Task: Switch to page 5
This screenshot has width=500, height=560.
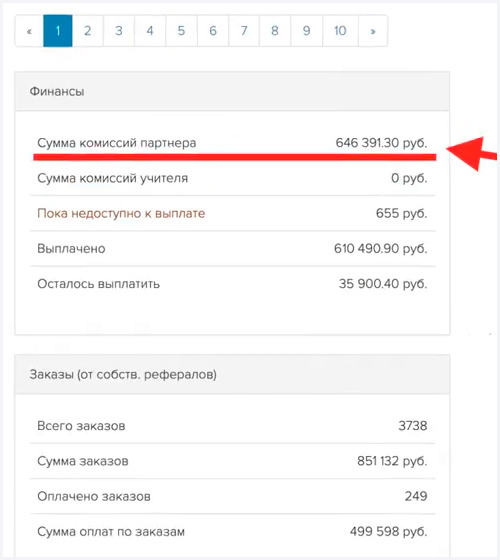Action: click(x=181, y=31)
